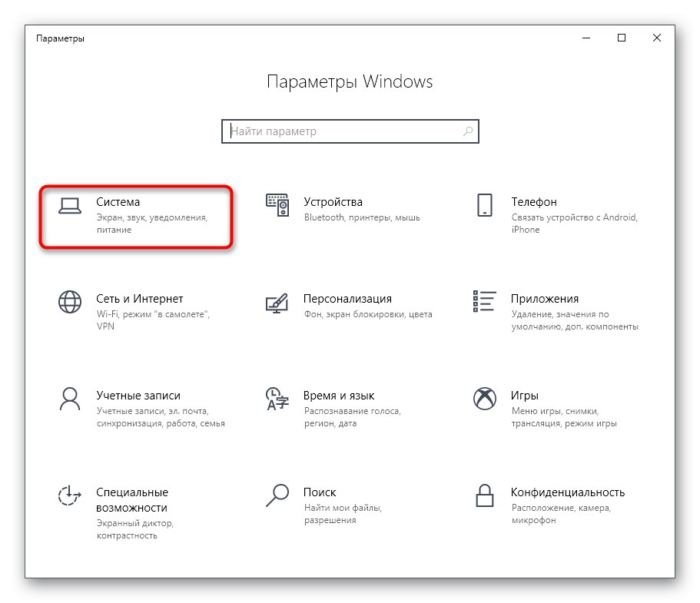
Task: Click text 'Связать устройство с Android, iPhone'
Action: tap(575, 224)
